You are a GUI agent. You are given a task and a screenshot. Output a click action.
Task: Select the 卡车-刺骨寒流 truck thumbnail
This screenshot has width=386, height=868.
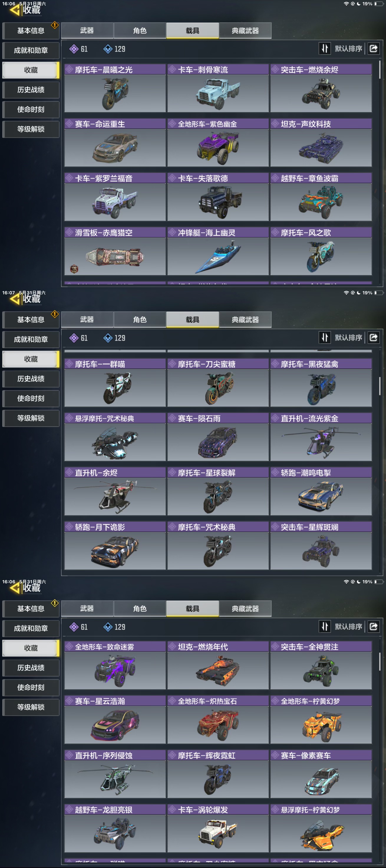218,94
